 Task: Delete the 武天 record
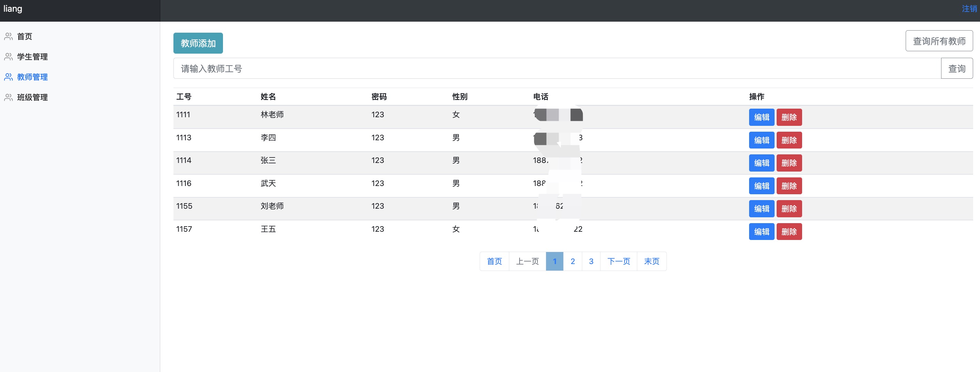pos(789,186)
